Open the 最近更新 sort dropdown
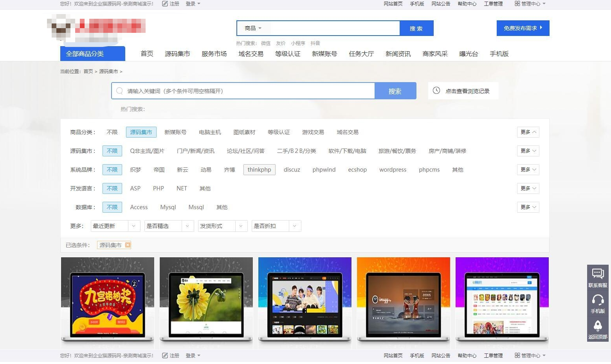 click(115, 226)
